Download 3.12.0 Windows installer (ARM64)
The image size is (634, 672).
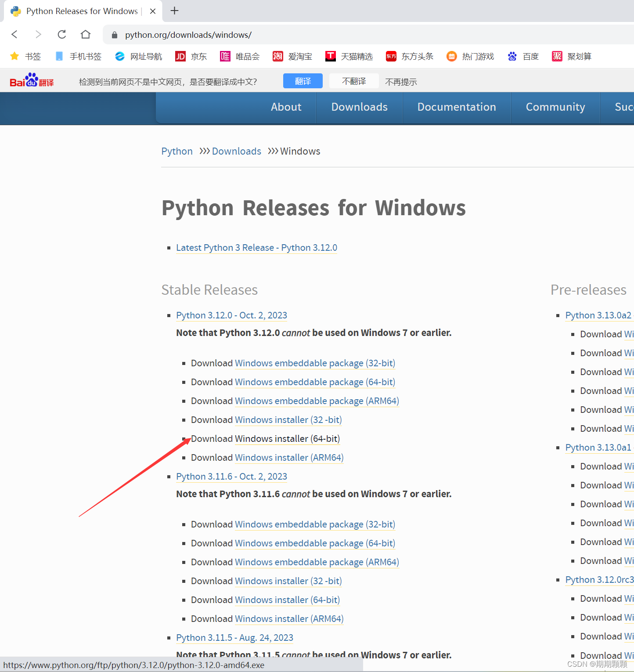click(x=289, y=458)
